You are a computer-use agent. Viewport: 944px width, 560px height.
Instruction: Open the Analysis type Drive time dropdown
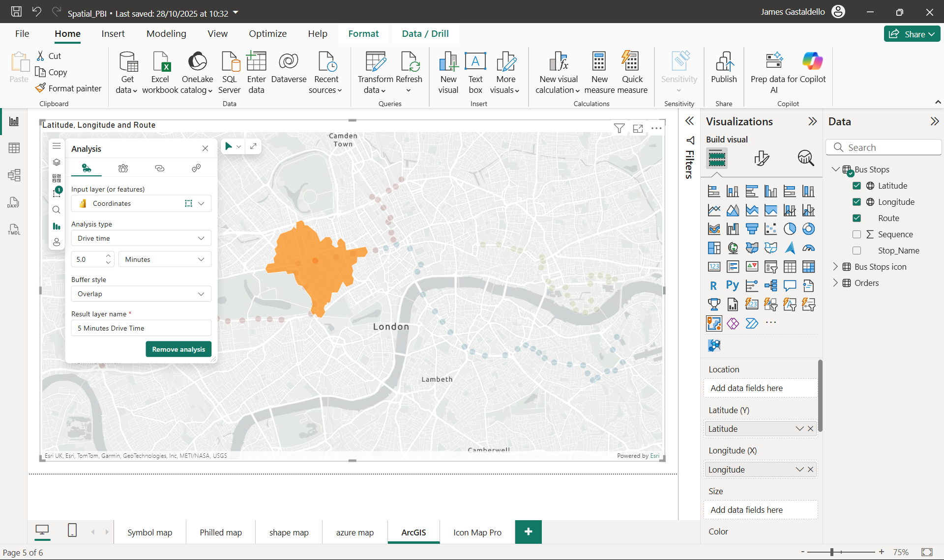(141, 238)
